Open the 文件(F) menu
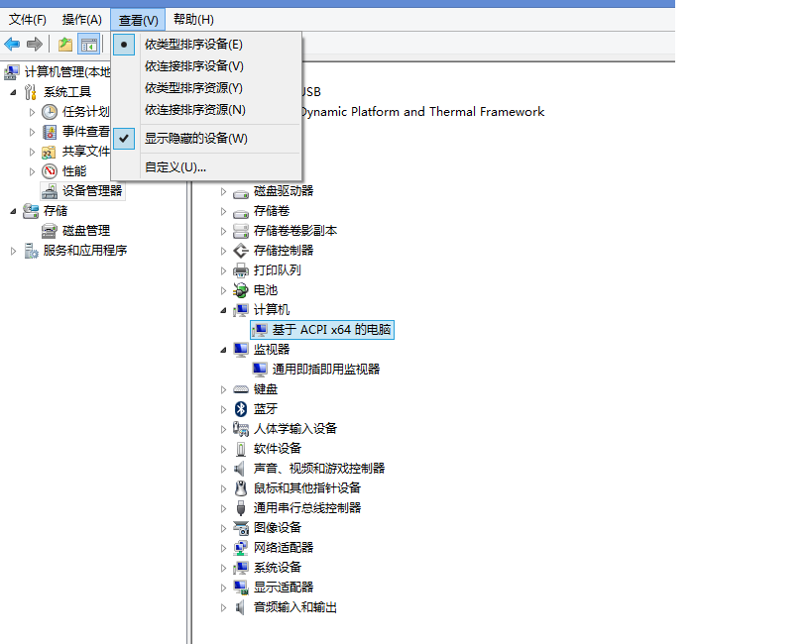Image resolution: width=812 pixels, height=644 pixels. pos(28,19)
